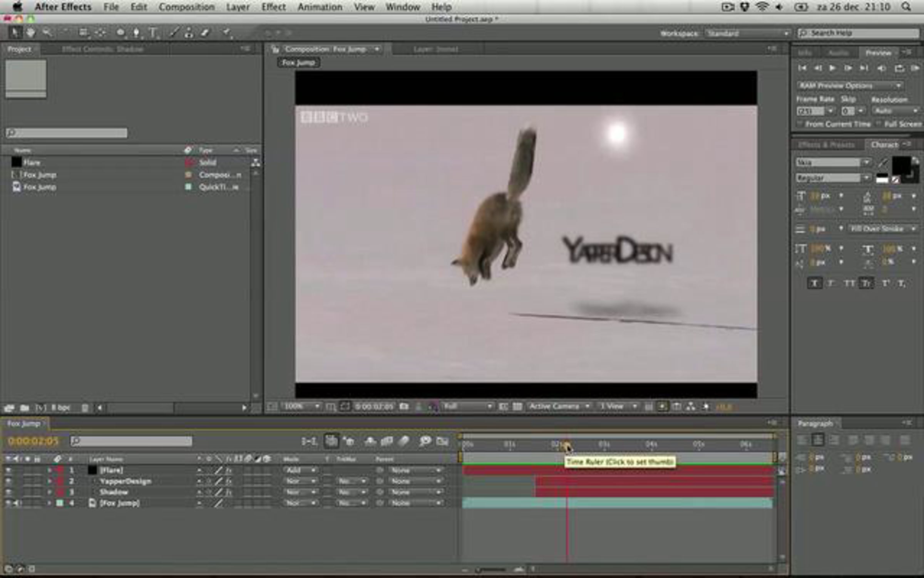The height and width of the screenshot is (578, 924).
Task: Step to previous frame in Preview panel
Action: pyautogui.click(x=818, y=68)
